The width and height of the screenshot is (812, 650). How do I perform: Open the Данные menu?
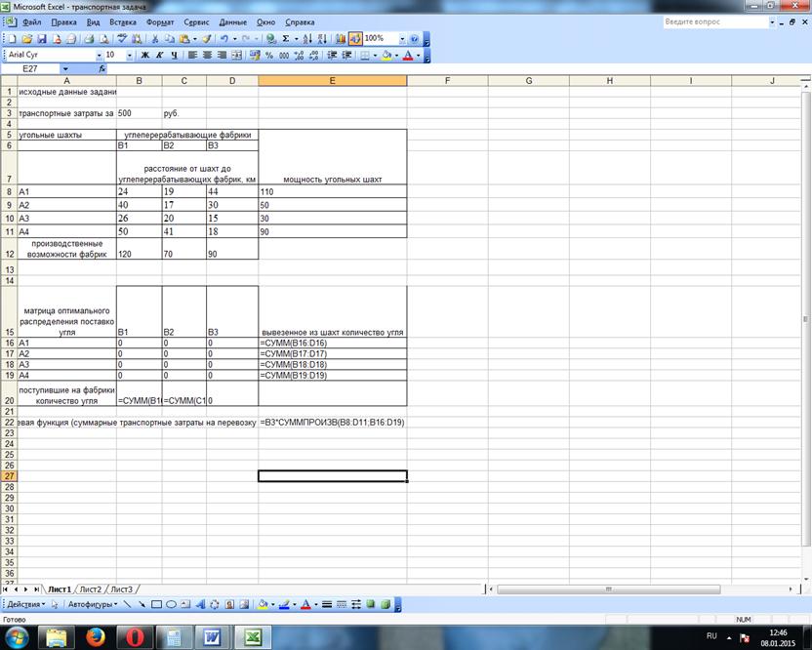232,21
